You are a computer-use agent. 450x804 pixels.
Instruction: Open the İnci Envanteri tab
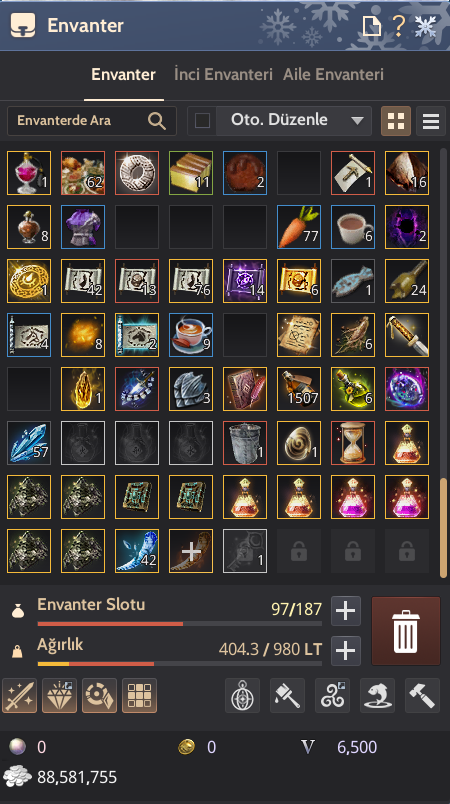tap(223, 74)
